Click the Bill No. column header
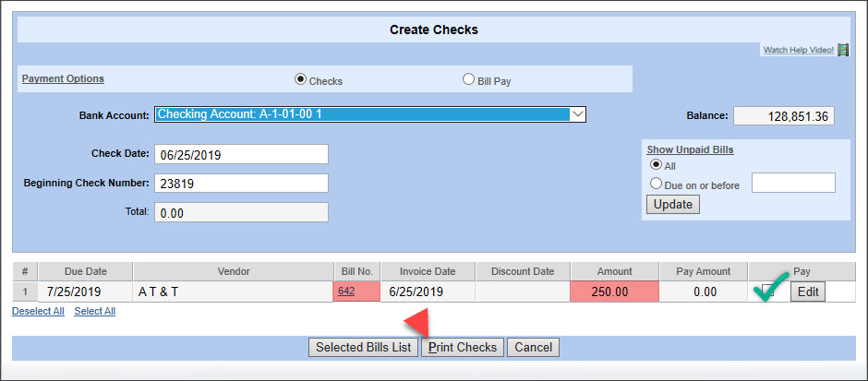 (x=357, y=271)
